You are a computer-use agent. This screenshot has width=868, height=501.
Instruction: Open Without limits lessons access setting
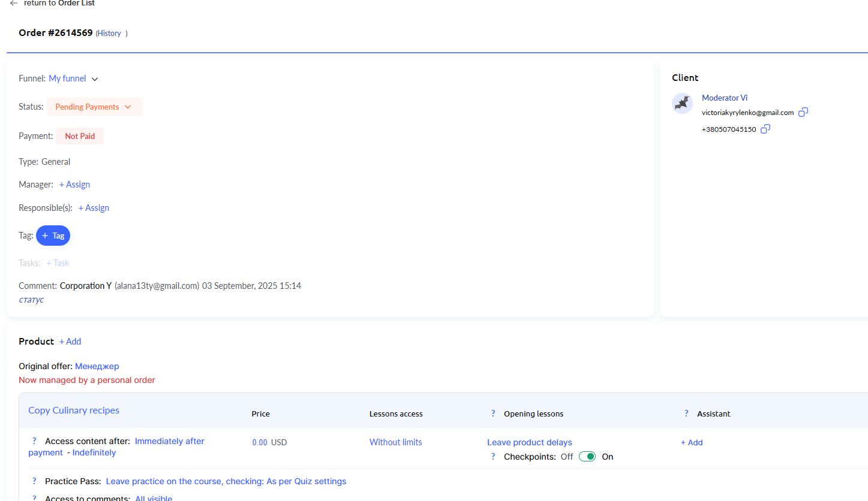coord(395,442)
